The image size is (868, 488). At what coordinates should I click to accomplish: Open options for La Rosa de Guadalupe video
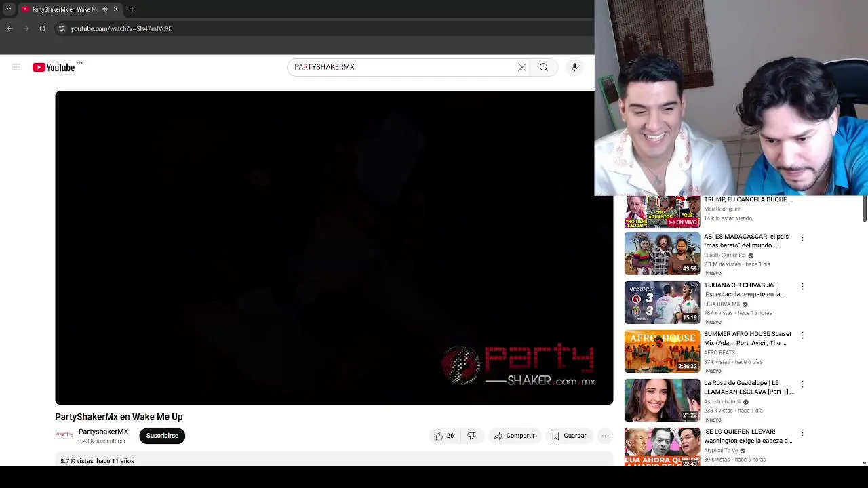802,384
